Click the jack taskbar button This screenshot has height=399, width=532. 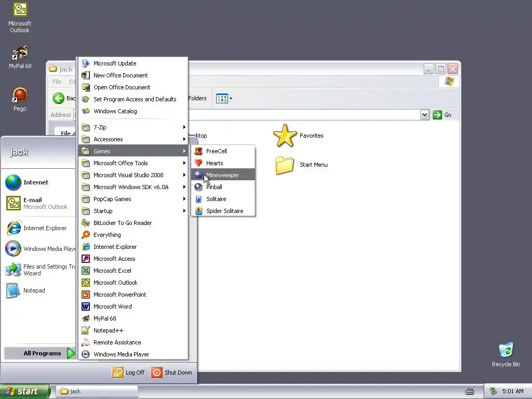[x=97, y=391]
